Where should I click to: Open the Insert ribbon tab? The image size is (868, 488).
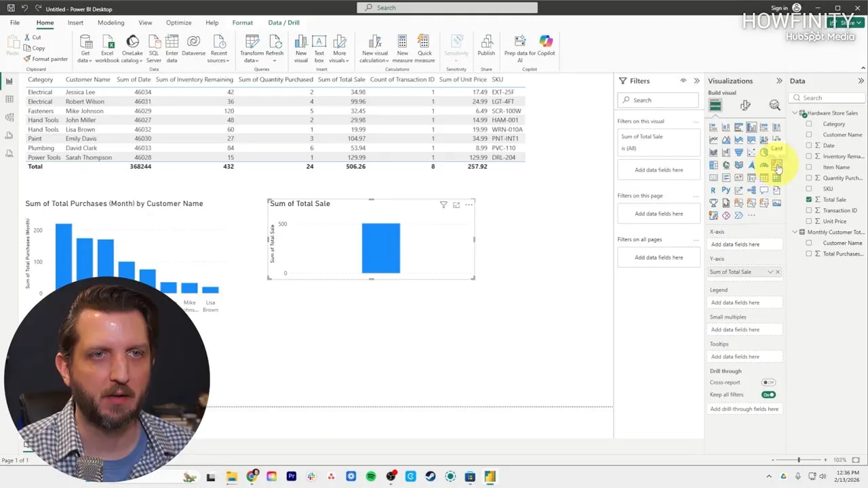click(x=75, y=22)
